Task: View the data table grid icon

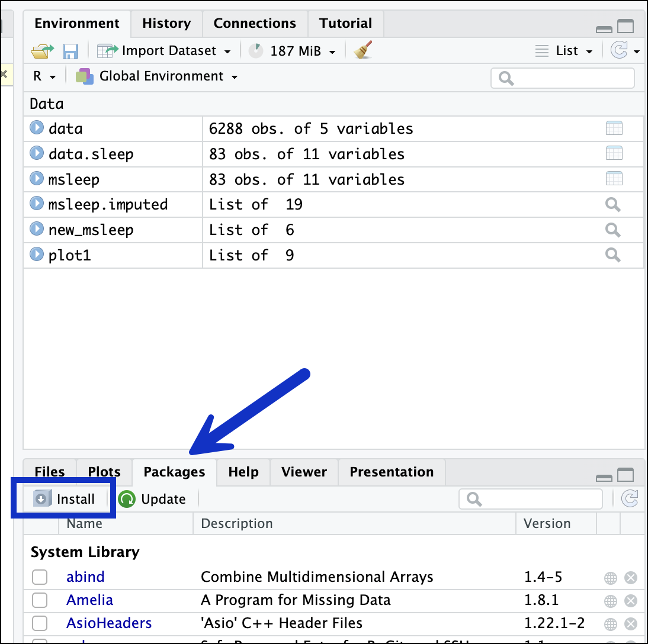Action: (x=614, y=128)
